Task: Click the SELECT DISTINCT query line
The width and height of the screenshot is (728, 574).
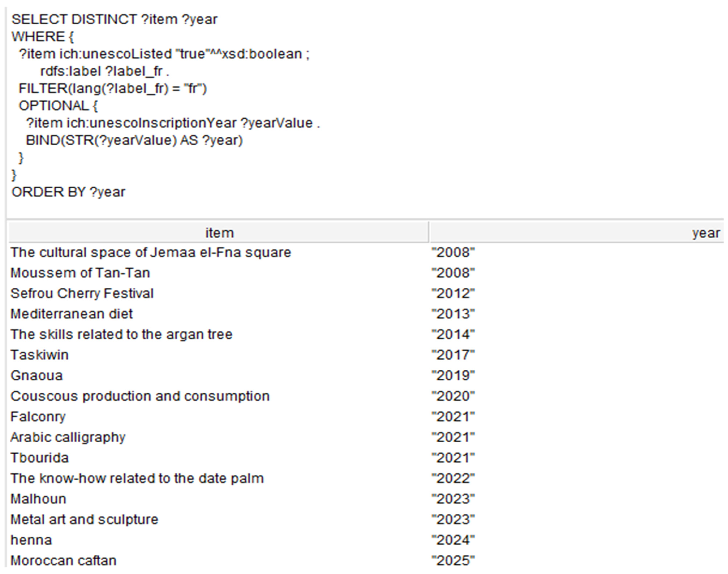Action: coord(115,20)
